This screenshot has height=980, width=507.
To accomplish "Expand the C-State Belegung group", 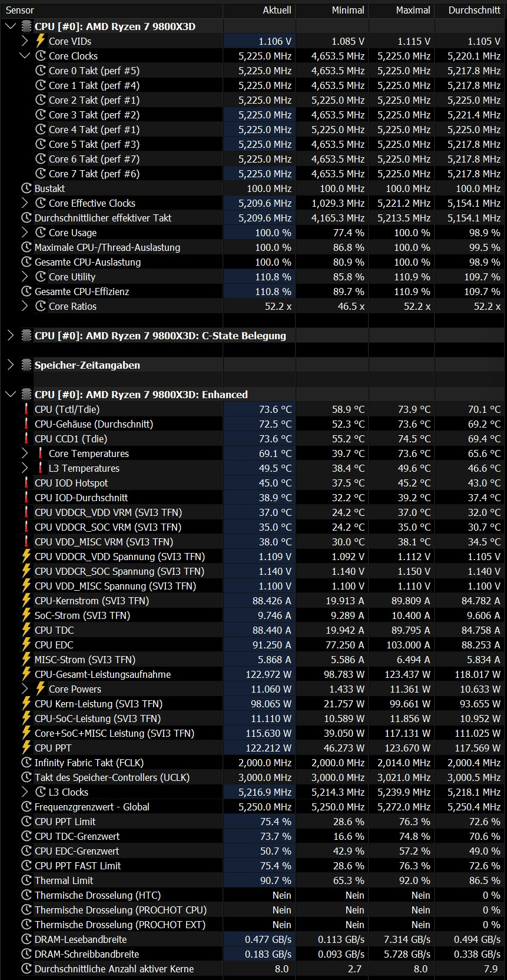I will 10,336.
